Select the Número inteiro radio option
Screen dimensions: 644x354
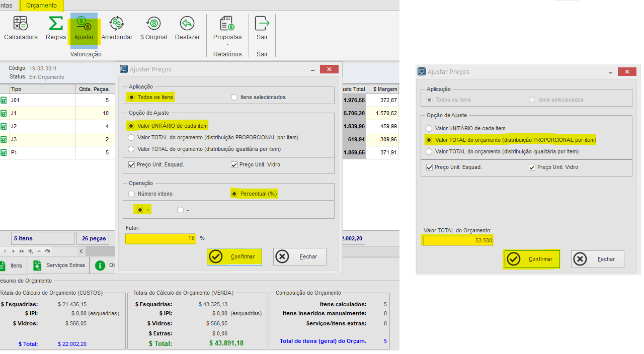132,194
